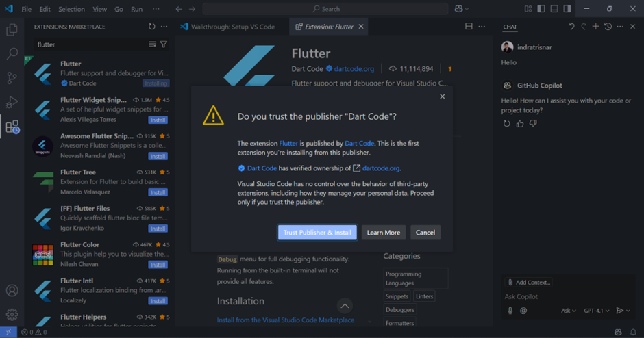Cancel the publisher trust dialog
Image resolution: width=644 pixels, height=338 pixels.
tap(425, 232)
